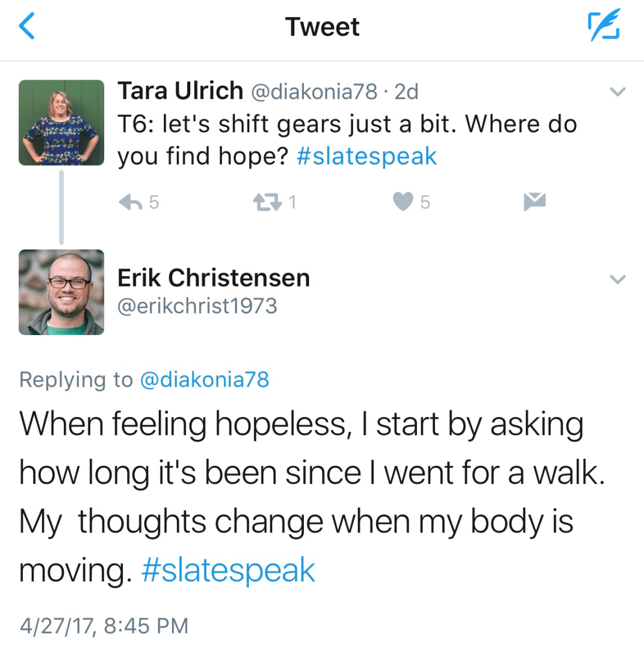
Task: Tap the @diakonia78 handle beside Tara's name
Action: (314, 92)
